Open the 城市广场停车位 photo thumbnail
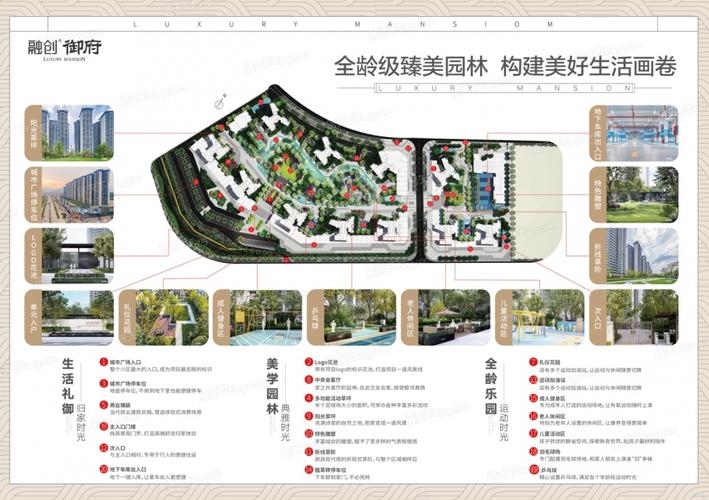Screen dimensions: 709x500 click(69, 195)
